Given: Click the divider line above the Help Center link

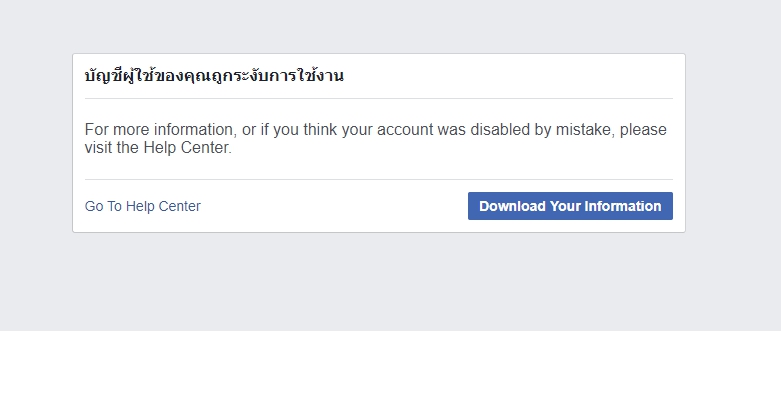Looking at the screenshot, I should point(378,180).
